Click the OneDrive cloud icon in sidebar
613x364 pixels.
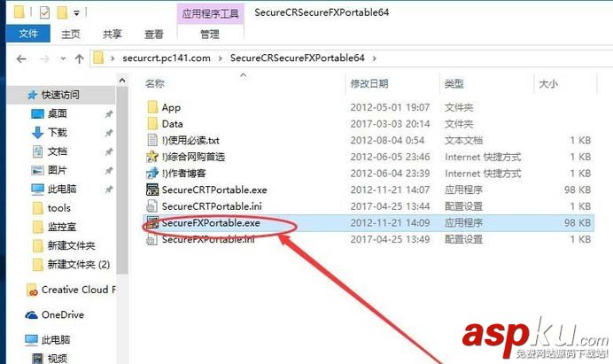31,314
